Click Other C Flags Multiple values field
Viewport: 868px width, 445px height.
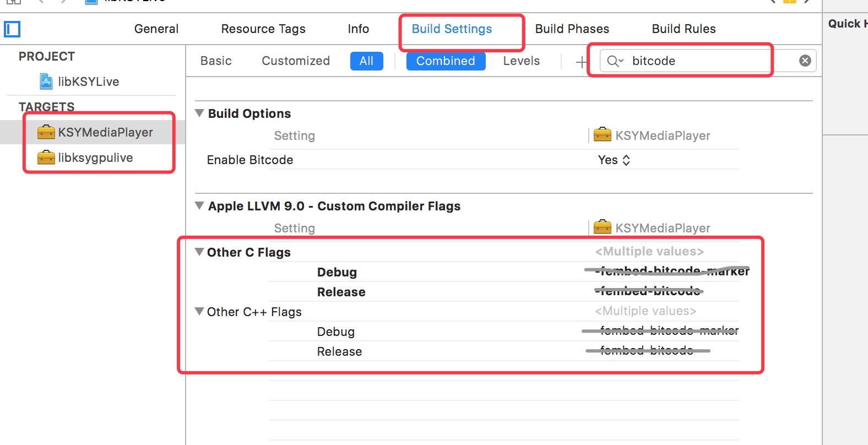(649, 252)
